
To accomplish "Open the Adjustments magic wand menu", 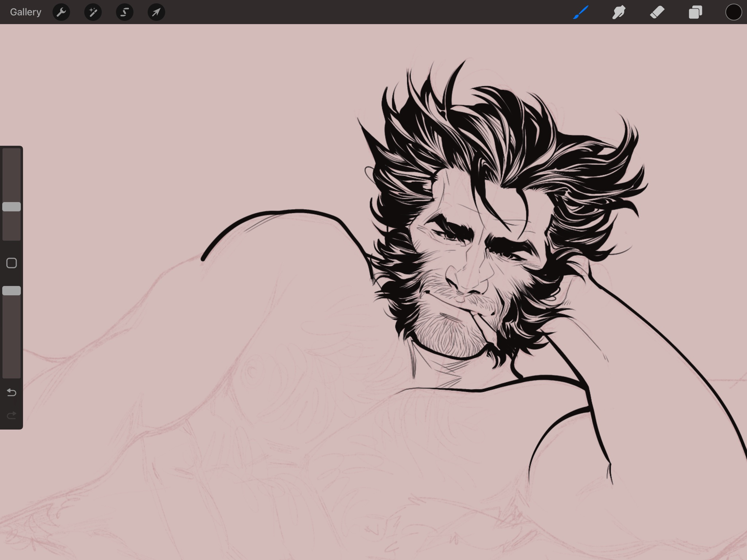I will pos(93,12).
